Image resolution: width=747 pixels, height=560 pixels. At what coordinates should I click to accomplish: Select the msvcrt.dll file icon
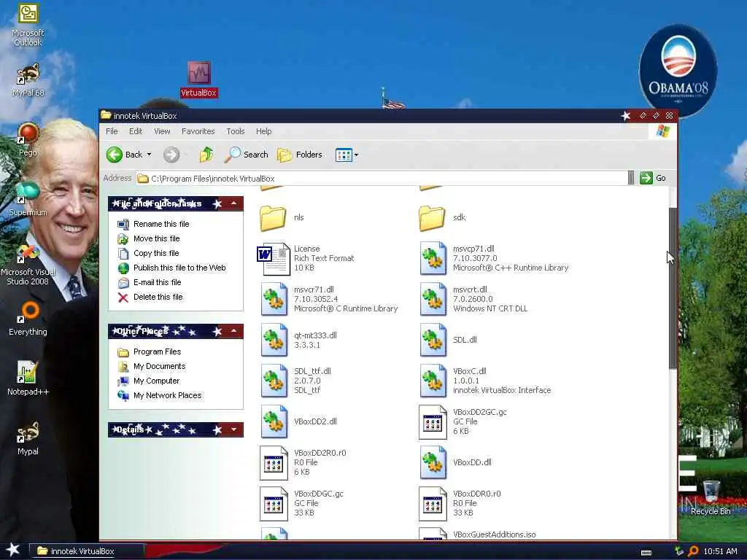(433, 299)
